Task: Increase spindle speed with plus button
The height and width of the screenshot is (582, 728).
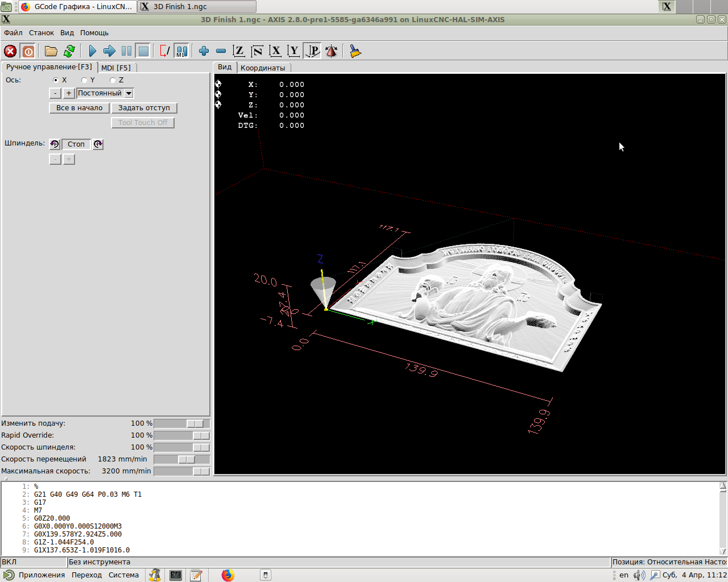Action: coord(69,160)
